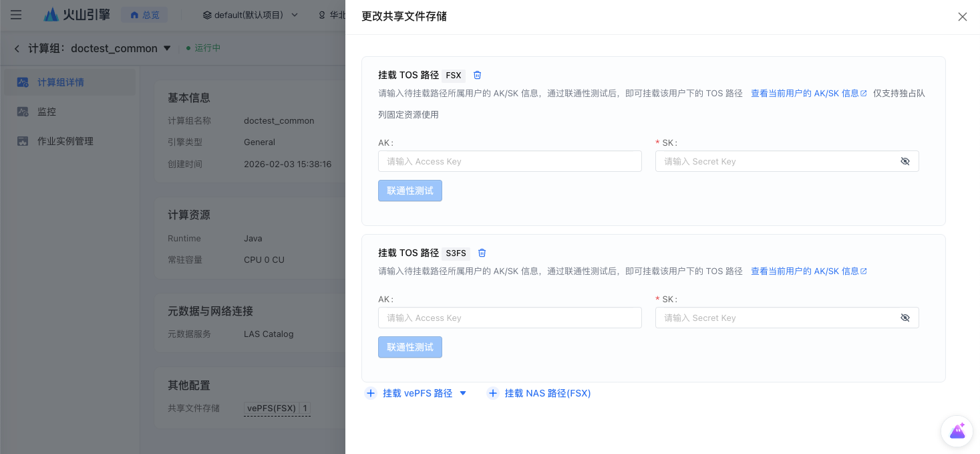Run connectivity test for FSX
980x454 pixels.
pyautogui.click(x=410, y=191)
